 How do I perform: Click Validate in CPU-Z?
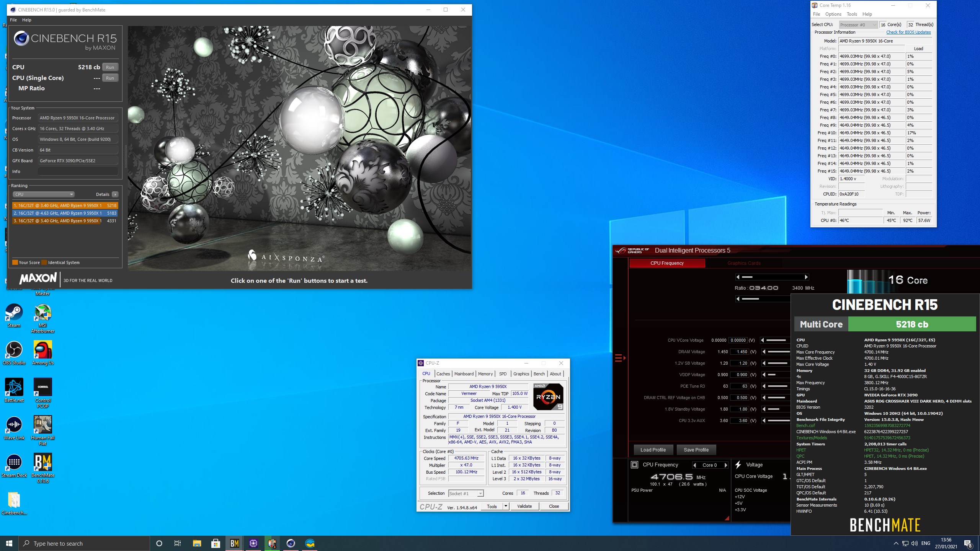(524, 506)
